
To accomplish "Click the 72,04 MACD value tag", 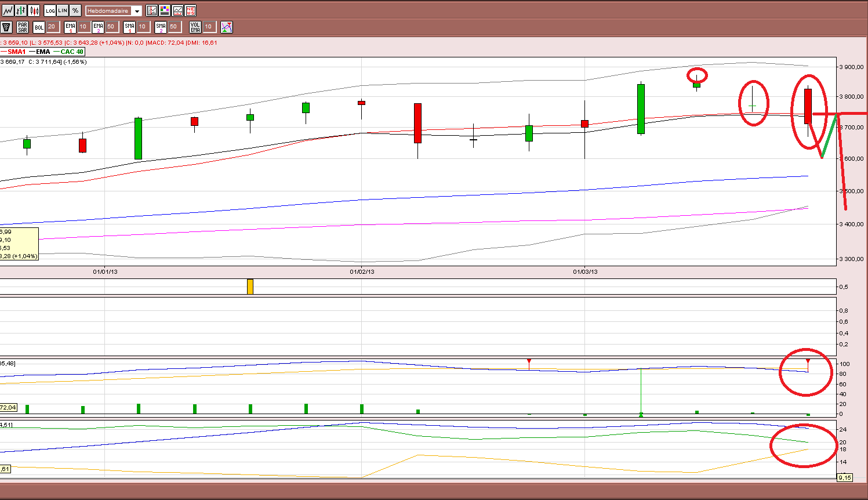I will coord(8,408).
